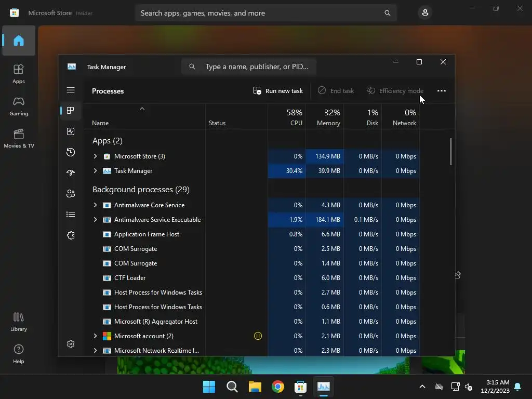Click the Apps (2) group header
The image size is (532, 399).
(107, 141)
